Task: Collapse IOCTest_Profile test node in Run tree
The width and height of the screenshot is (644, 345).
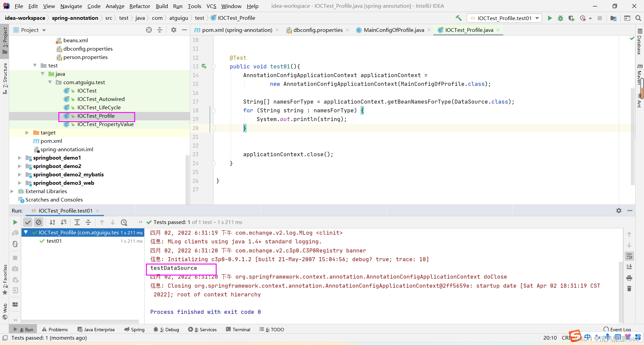Action: [x=26, y=232]
